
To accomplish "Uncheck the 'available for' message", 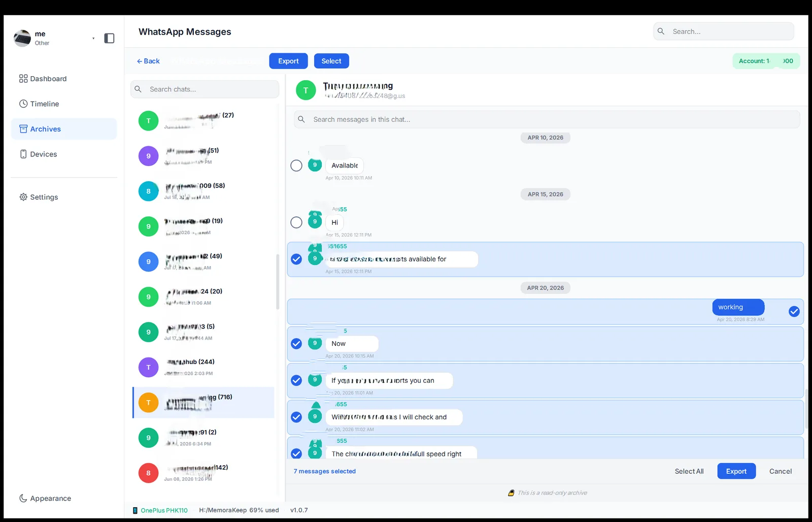I will point(296,259).
